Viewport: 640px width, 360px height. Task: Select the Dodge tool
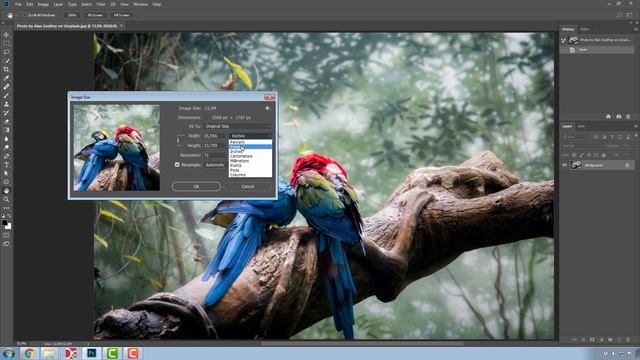tap(6, 147)
